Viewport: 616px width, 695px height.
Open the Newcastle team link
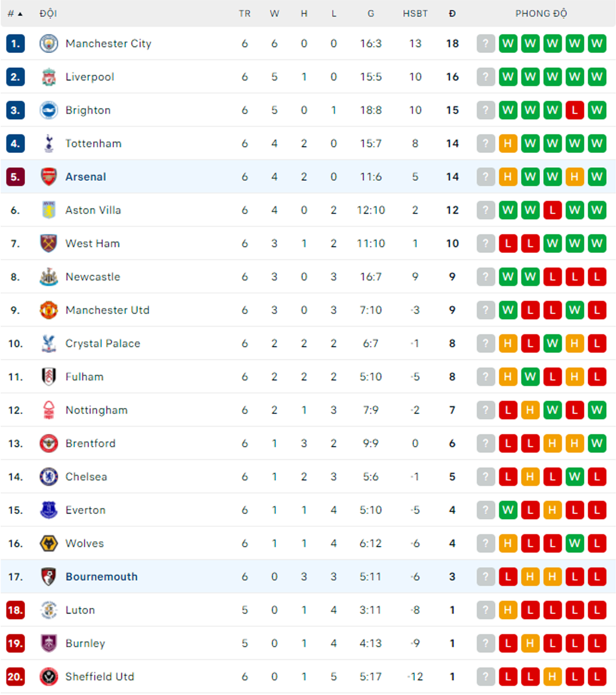pyautogui.click(x=93, y=277)
